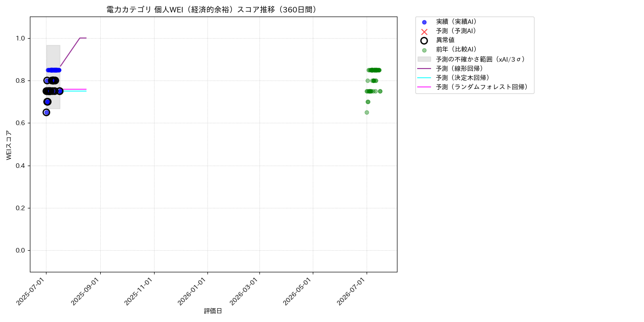Click the lowest green previous-year point at 0.65
Image resolution: width=644 pixels, height=322 pixels.
[x=367, y=112]
